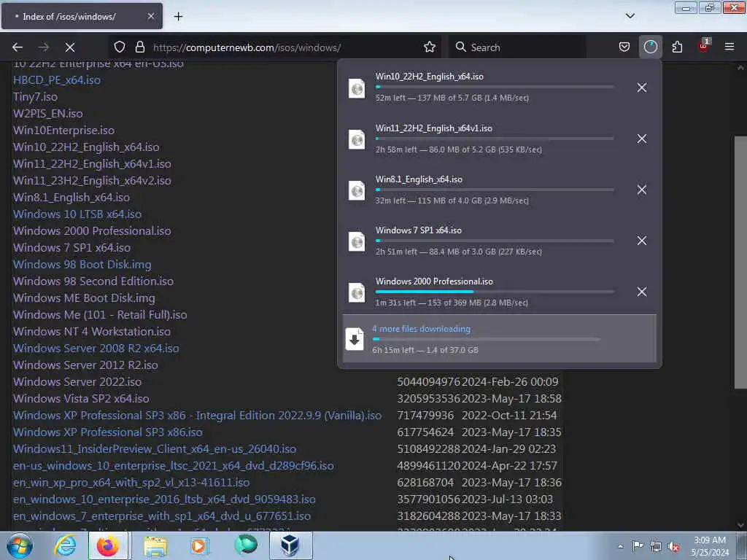Open the Win11_23H2_English_x64v2.iso link
This screenshot has width=747, height=560.
tap(92, 181)
